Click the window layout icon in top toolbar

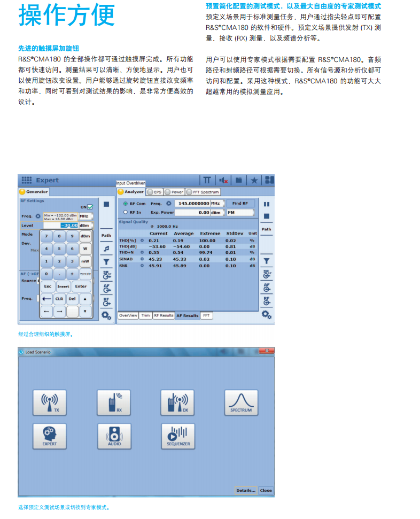pos(269,180)
